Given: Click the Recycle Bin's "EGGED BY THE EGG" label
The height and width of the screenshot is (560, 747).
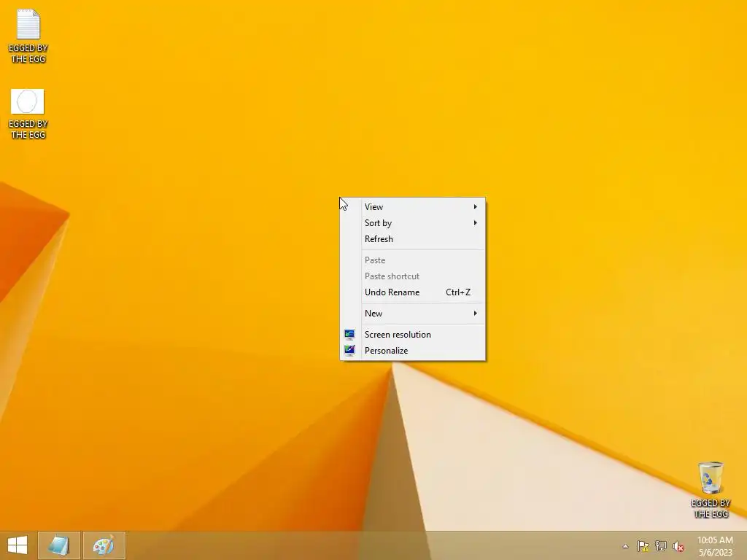Looking at the screenshot, I should coord(711,508).
